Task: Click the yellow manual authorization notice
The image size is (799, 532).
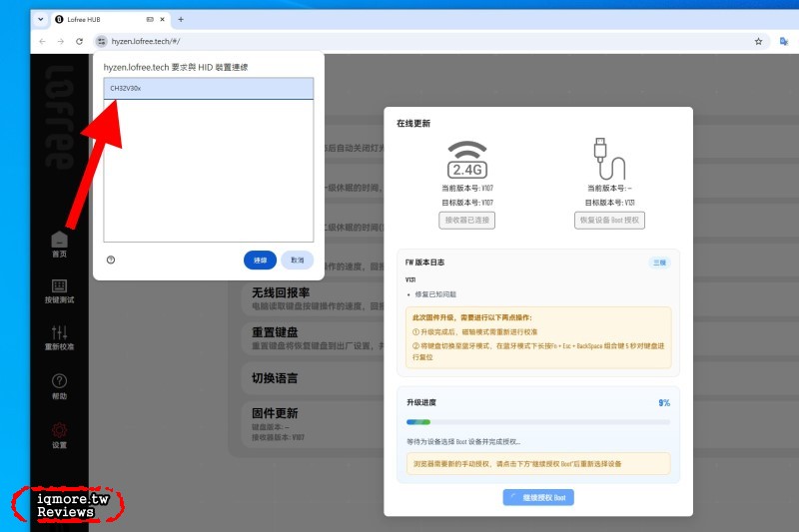Action: [x=538, y=464]
